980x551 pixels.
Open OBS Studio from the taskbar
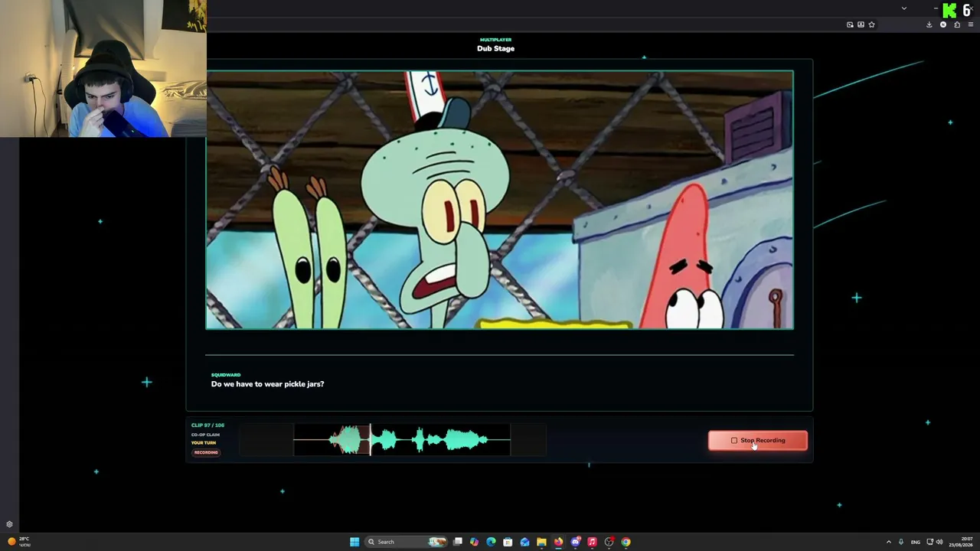pyautogui.click(x=609, y=542)
